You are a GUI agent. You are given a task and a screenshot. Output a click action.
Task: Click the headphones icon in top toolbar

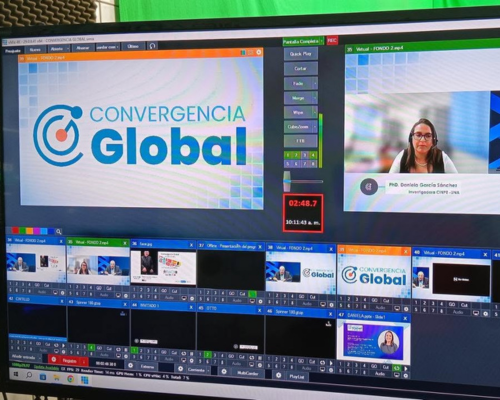pos(152,46)
